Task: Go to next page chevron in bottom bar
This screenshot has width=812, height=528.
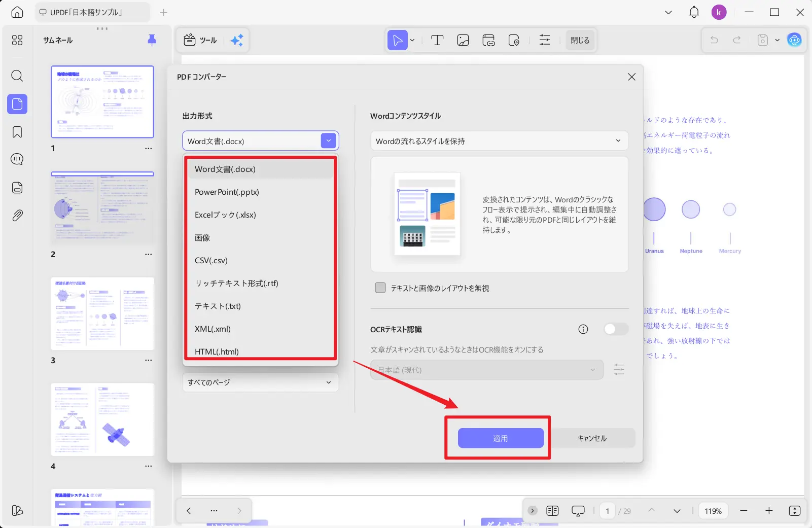Action: (x=677, y=511)
